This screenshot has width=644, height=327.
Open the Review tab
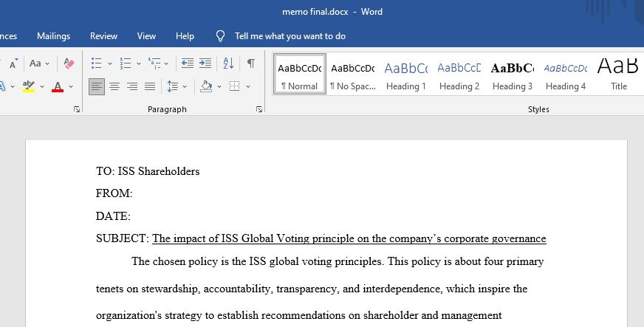point(103,36)
